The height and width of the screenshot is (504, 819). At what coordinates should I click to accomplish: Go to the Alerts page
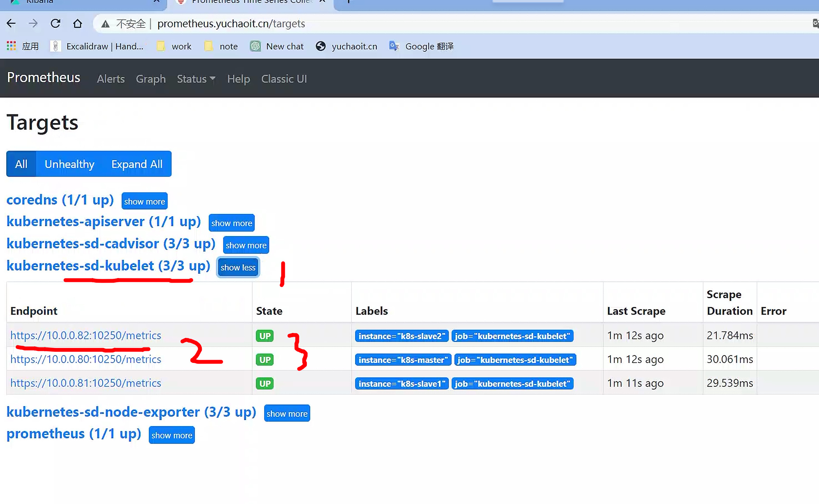(111, 79)
